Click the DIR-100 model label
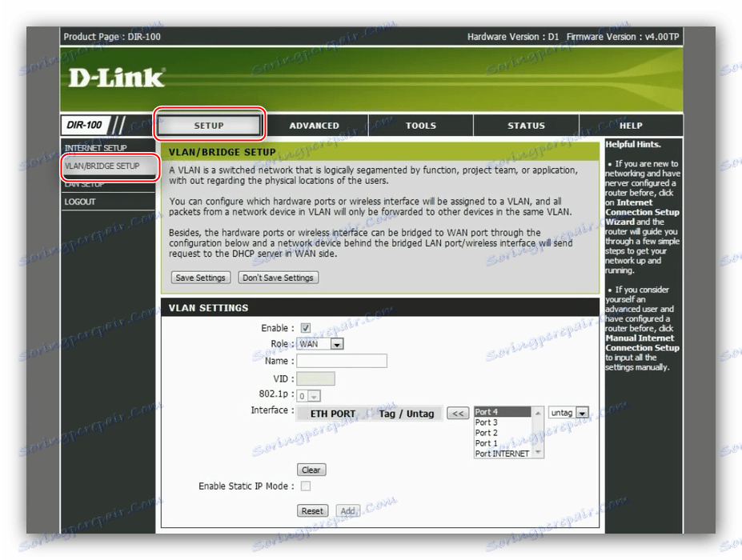This screenshot has height=560, width=742. pos(84,126)
